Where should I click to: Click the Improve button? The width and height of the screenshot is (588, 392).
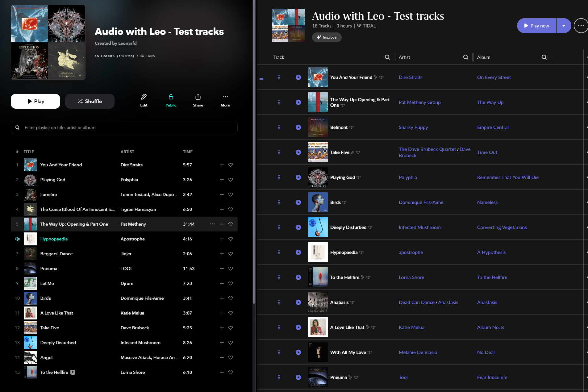coord(327,37)
